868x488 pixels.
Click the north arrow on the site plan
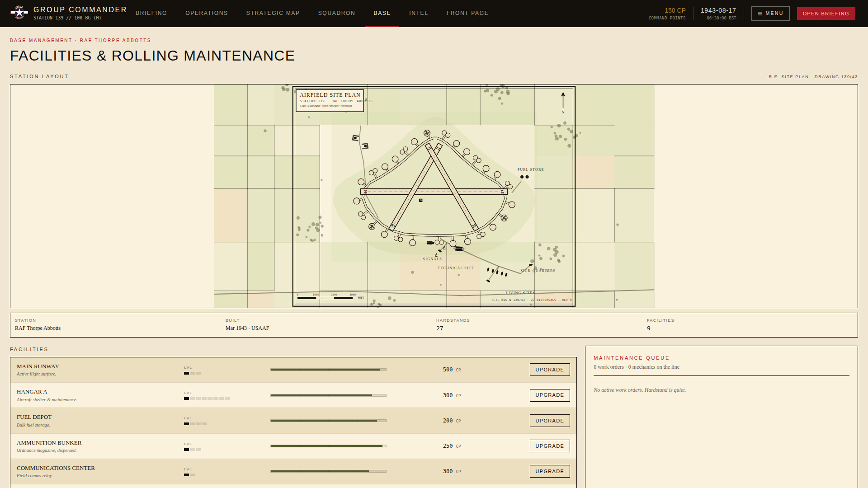click(x=563, y=103)
